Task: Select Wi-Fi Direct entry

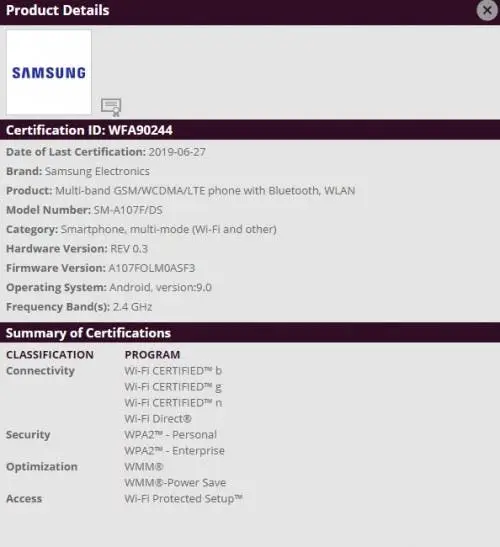Action: point(158,419)
